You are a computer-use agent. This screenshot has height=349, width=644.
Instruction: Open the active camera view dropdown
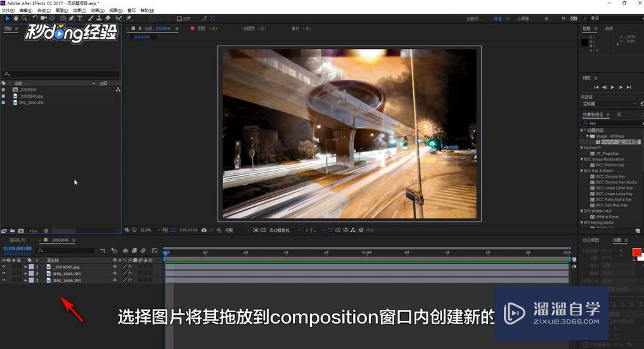[x=285, y=230]
